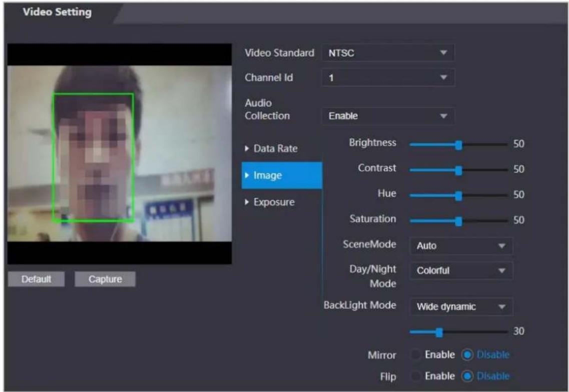The width and height of the screenshot is (569, 392).
Task: Click the Saturation label
Action: click(373, 219)
